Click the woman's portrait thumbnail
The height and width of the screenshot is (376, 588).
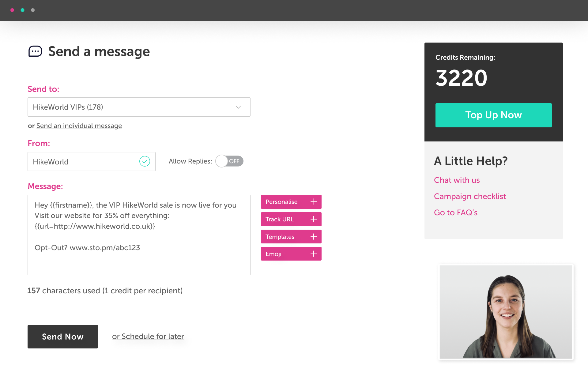pos(506,312)
